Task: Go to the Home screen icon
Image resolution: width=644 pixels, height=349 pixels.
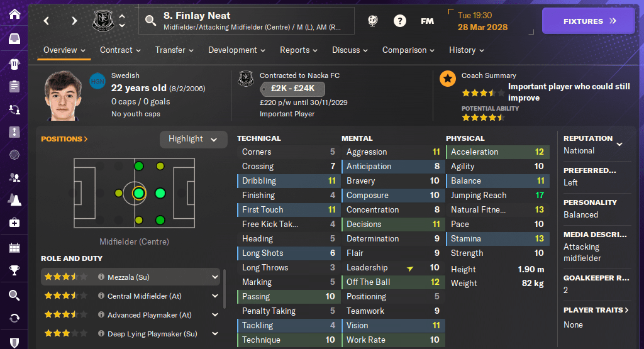Action: tap(14, 14)
